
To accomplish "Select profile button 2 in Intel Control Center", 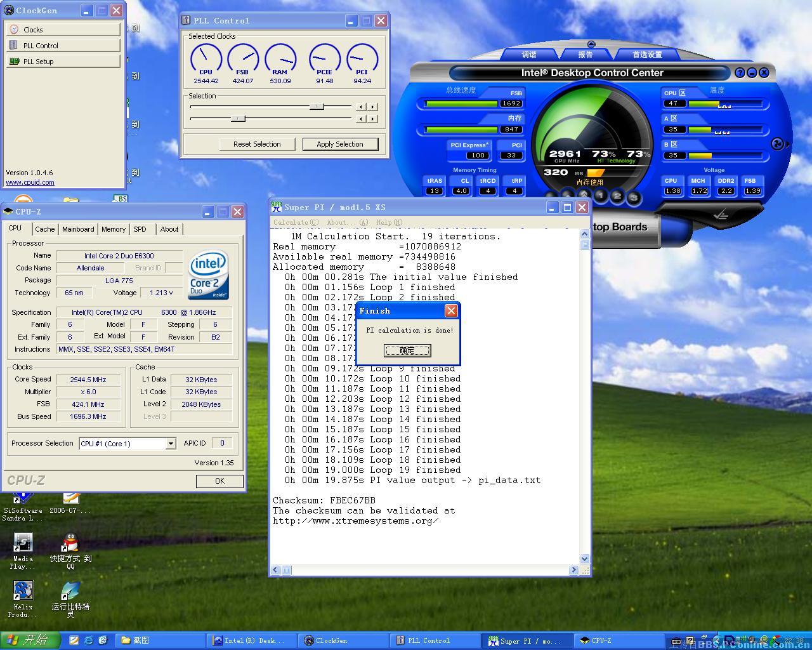I will click(617, 196).
